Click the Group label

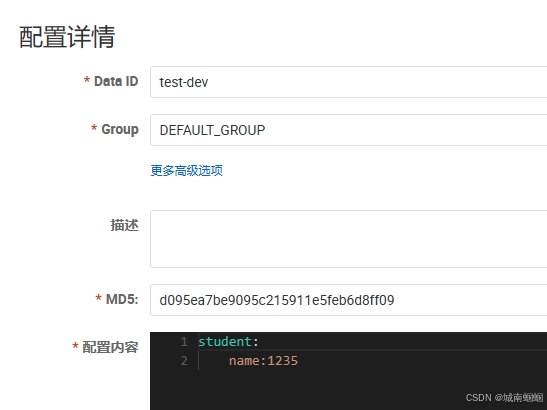[x=120, y=129]
